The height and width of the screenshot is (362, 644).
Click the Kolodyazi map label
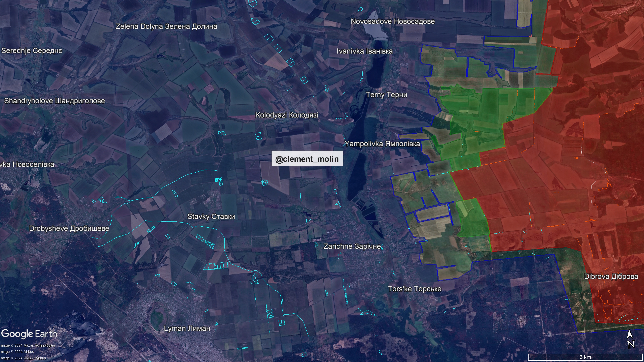coord(286,115)
